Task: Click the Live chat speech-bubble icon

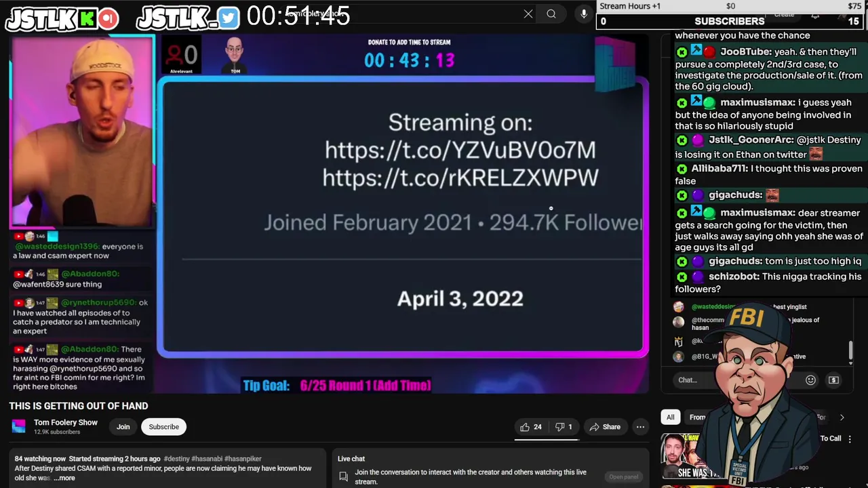Action: pos(343,477)
